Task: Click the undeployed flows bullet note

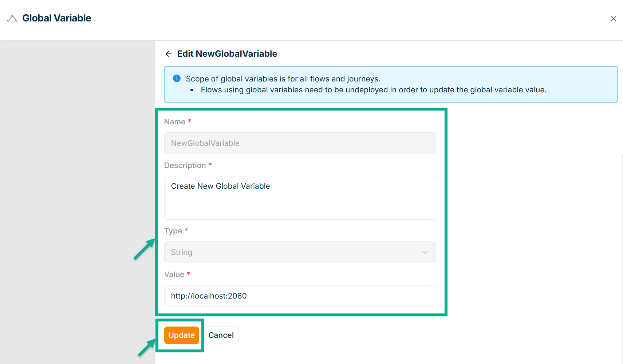Action: [x=373, y=90]
